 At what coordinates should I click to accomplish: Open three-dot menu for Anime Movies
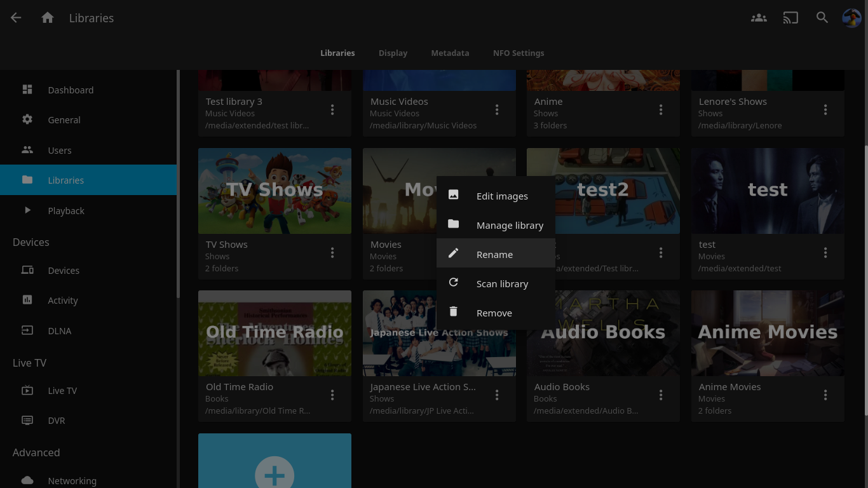pos(825,395)
